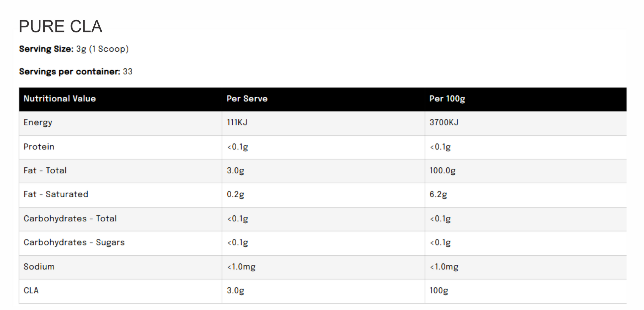Image resolution: width=644 pixels, height=310 pixels.
Task: Select the Fat - Saturated row label
Action: pos(56,194)
